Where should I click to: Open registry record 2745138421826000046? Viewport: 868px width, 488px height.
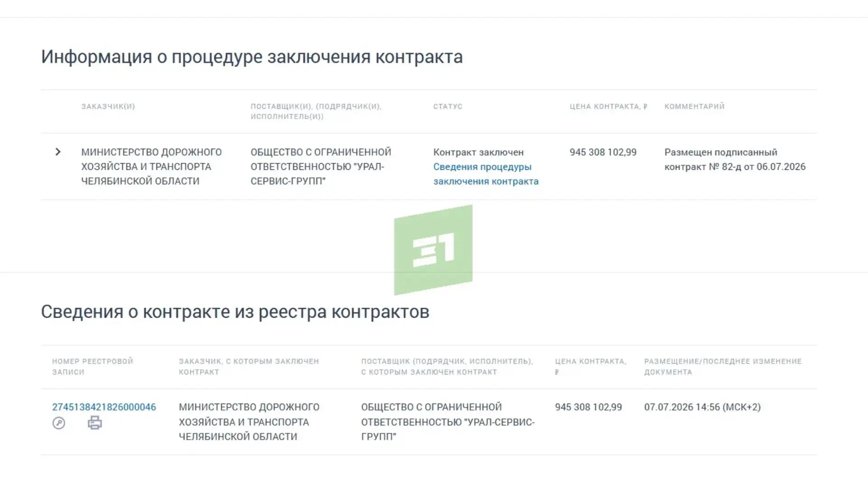(104, 407)
